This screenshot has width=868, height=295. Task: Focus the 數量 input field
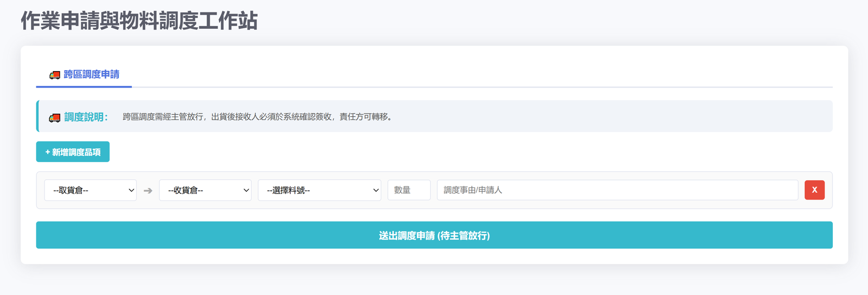409,190
